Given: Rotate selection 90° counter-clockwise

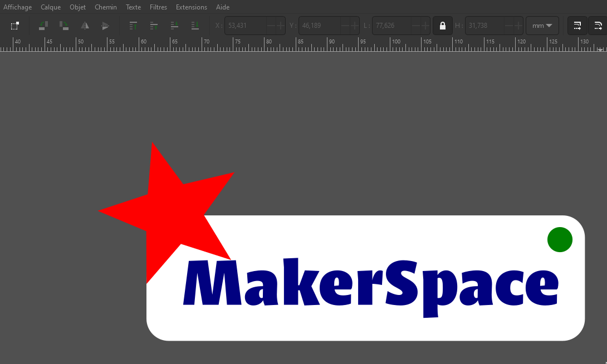Looking at the screenshot, I should [x=43, y=26].
